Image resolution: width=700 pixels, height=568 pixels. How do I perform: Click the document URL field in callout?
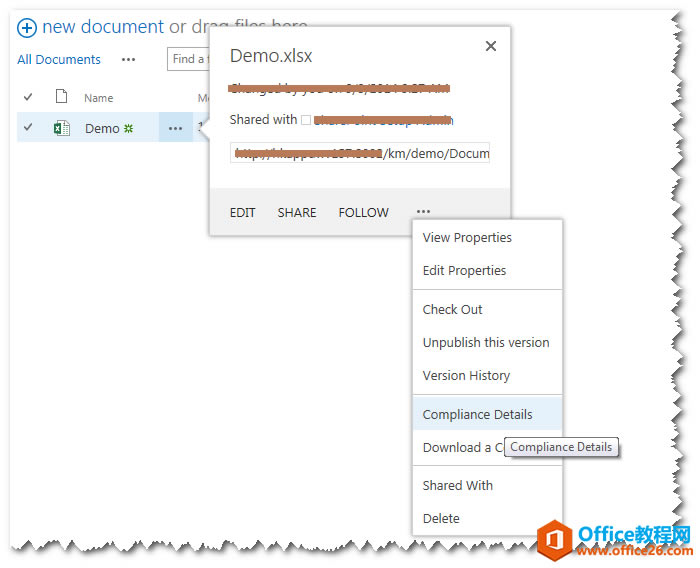click(x=360, y=153)
